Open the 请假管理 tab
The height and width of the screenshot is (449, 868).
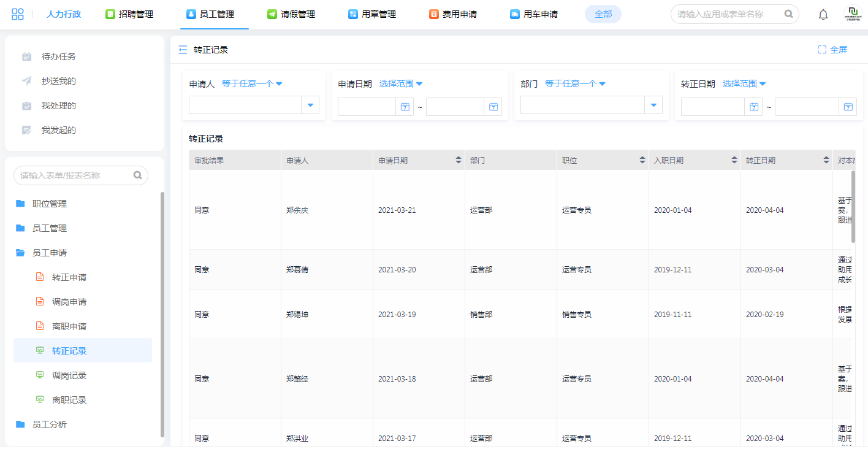291,14
